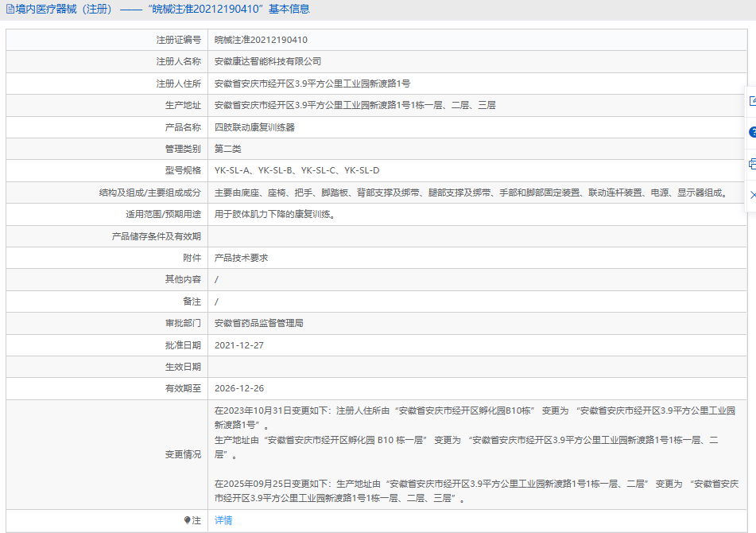
Task: Click the document icon beside page title
Action: click(x=10, y=10)
